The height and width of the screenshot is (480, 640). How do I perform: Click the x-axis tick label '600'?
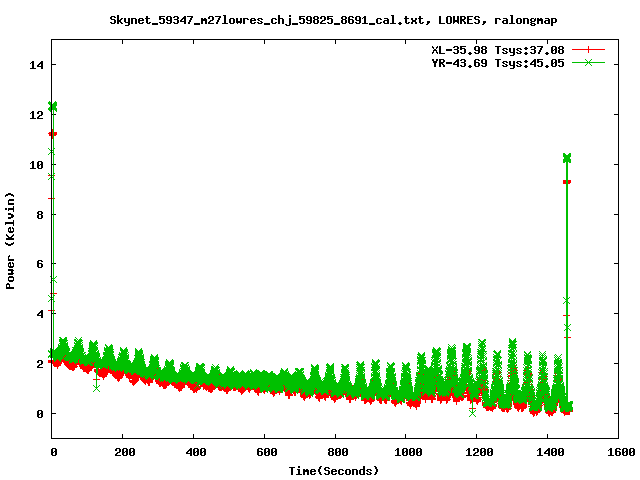click(x=267, y=452)
